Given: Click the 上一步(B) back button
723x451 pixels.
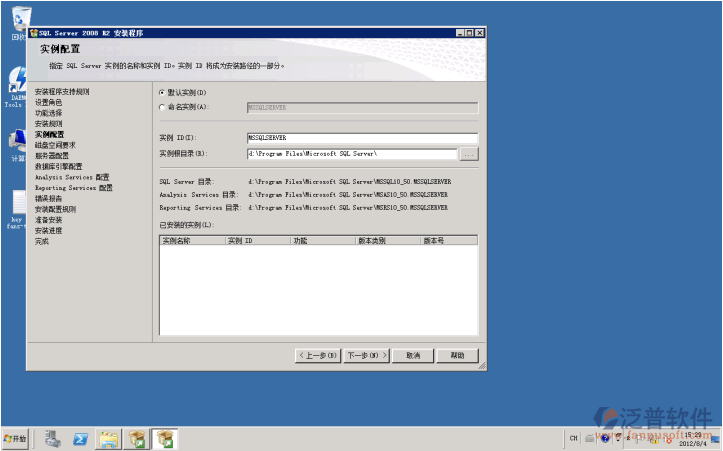Looking at the screenshot, I should pos(318,356).
